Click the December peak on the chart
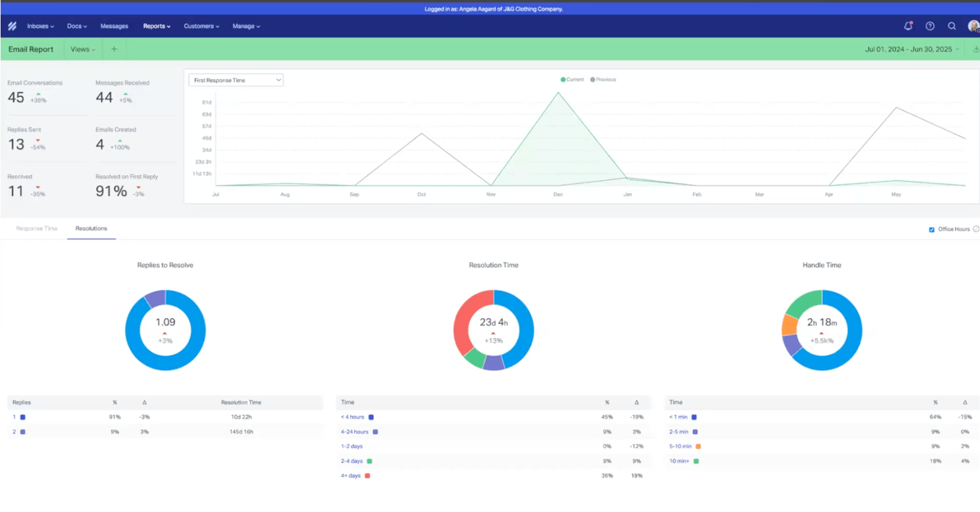The width and height of the screenshot is (980, 512). 557,93
